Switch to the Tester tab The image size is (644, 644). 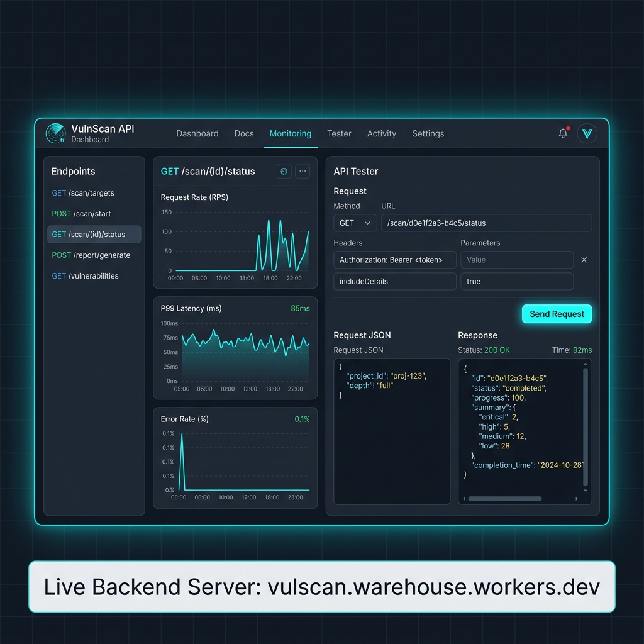point(339,133)
